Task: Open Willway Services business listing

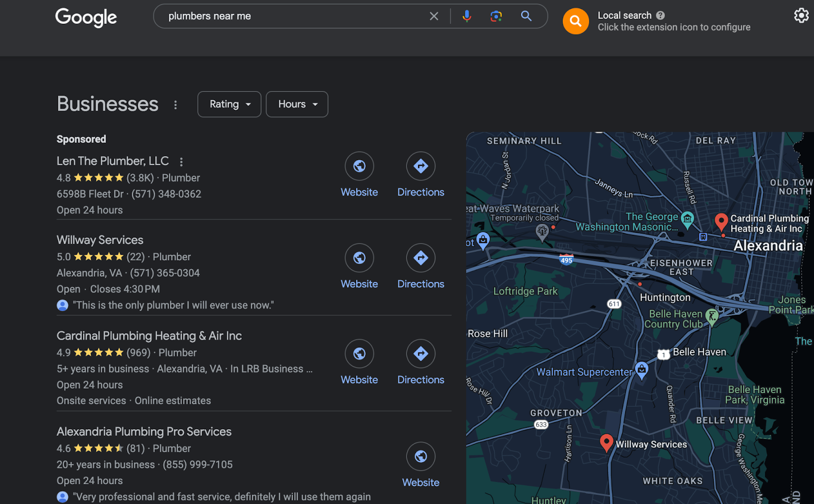Action: pos(100,240)
